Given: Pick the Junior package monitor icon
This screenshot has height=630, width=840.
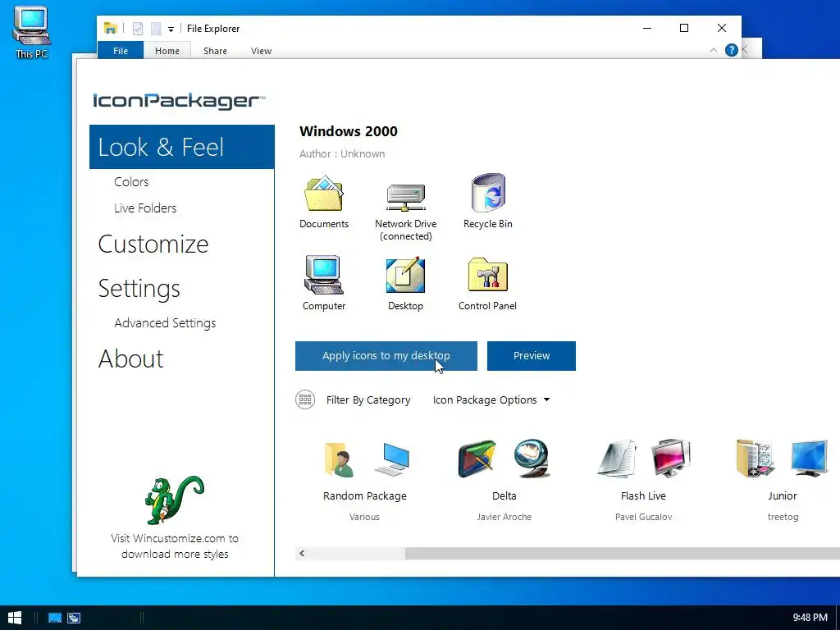Looking at the screenshot, I should 810,459.
